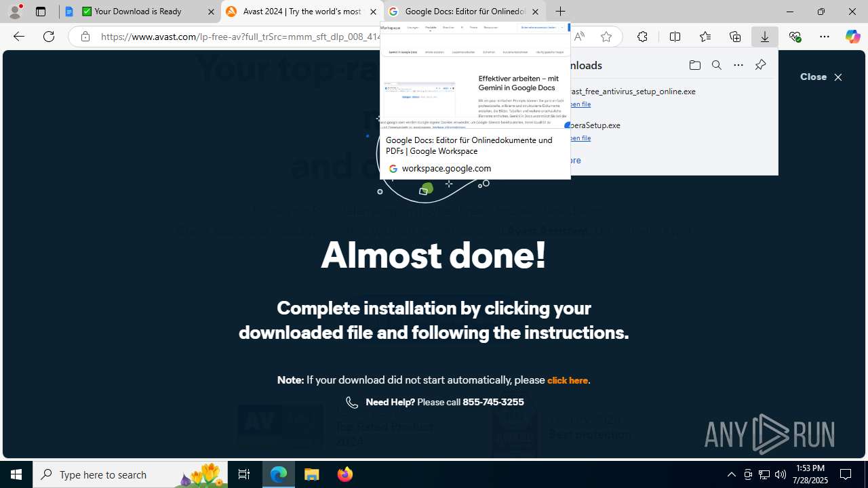Start Read aloud for this page
Viewport: 868px width, 488px height.
(579, 37)
